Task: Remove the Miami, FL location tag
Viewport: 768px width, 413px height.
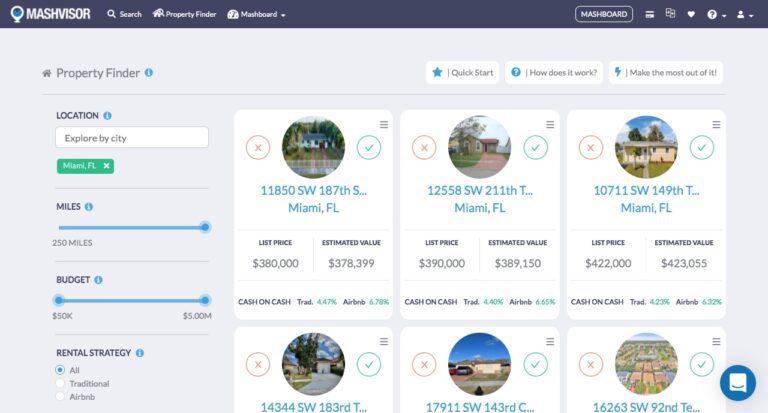Action: [106, 166]
